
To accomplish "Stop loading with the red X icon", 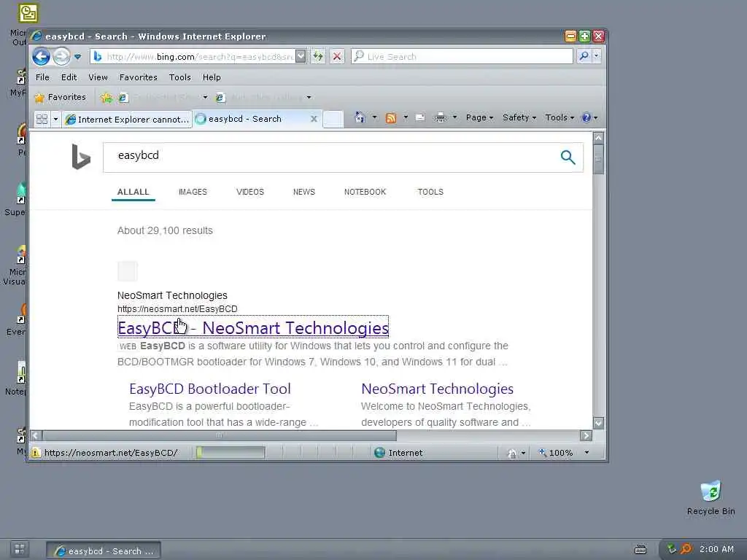I will 337,57.
